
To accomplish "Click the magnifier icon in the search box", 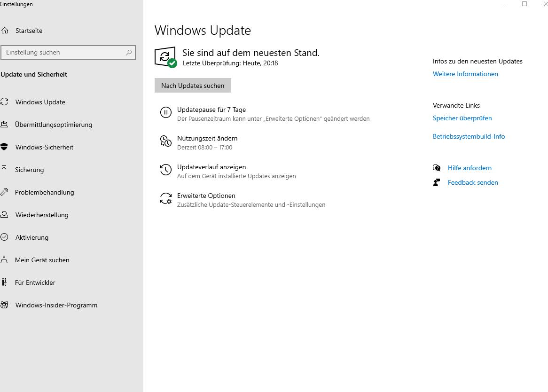I will (129, 52).
